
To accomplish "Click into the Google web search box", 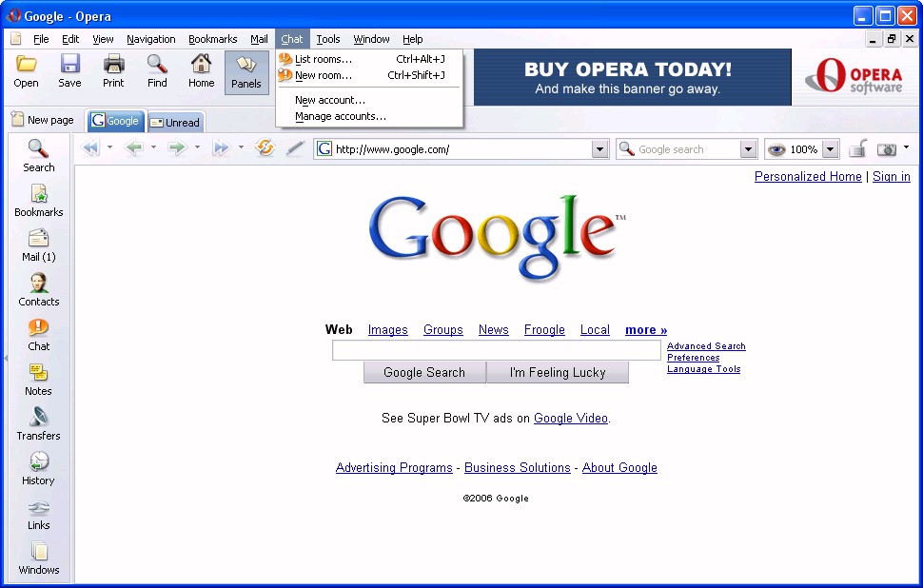I will [x=496, y=350].
